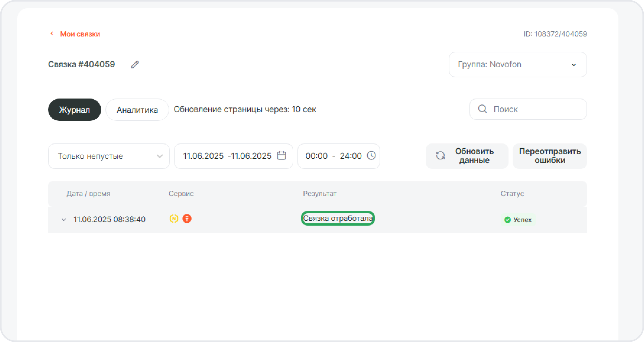Expand the 11.06.2025 08:38:40 log row
Viewport: 644px width, 342px height.
pos(64,219)
